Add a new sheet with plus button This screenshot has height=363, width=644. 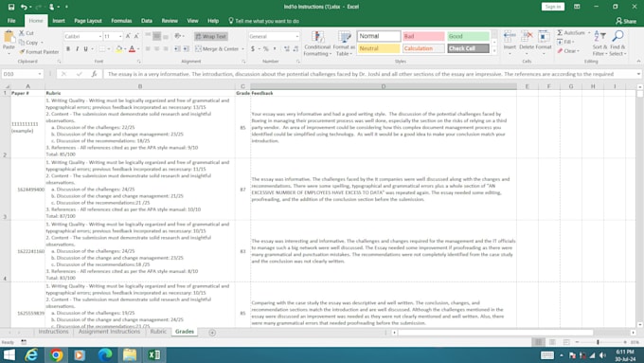coord(212,332)
